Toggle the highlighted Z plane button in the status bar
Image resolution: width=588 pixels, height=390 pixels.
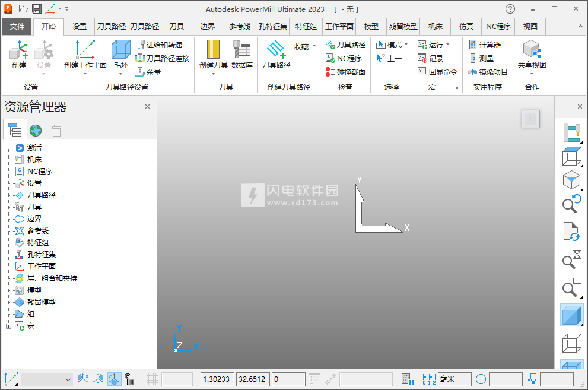point(115,379)
